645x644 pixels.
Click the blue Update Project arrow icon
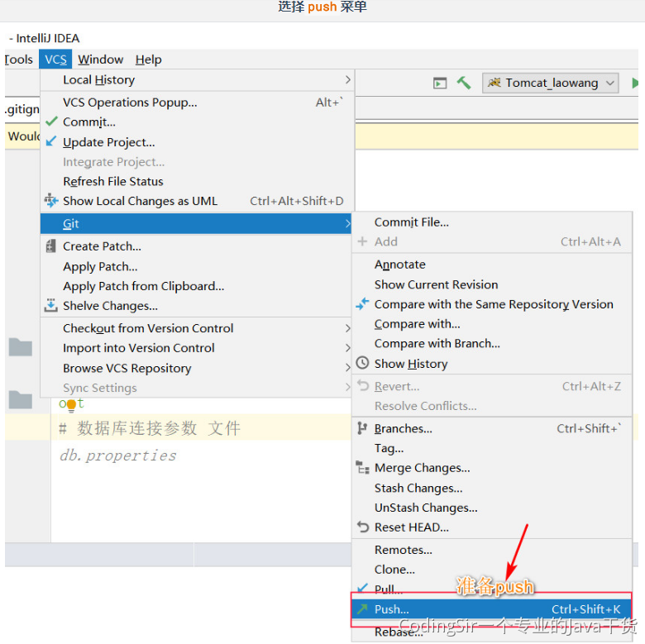[51, 141]
